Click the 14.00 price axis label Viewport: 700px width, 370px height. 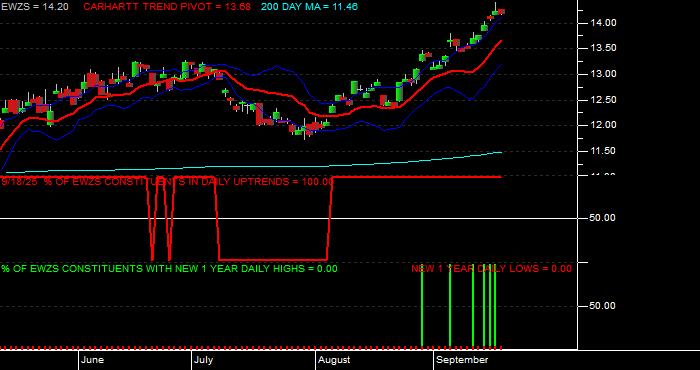603,23
